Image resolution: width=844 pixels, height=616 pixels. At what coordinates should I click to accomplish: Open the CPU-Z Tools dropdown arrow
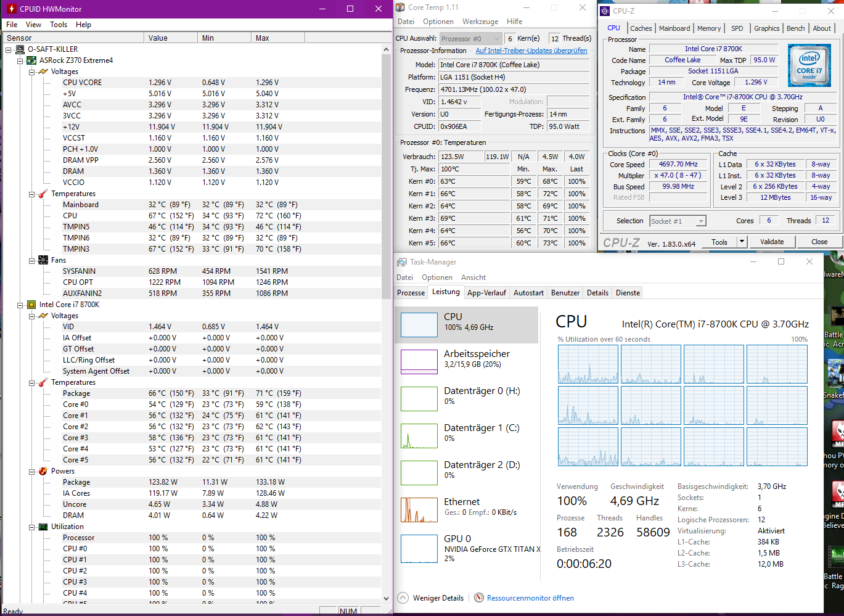742,242
